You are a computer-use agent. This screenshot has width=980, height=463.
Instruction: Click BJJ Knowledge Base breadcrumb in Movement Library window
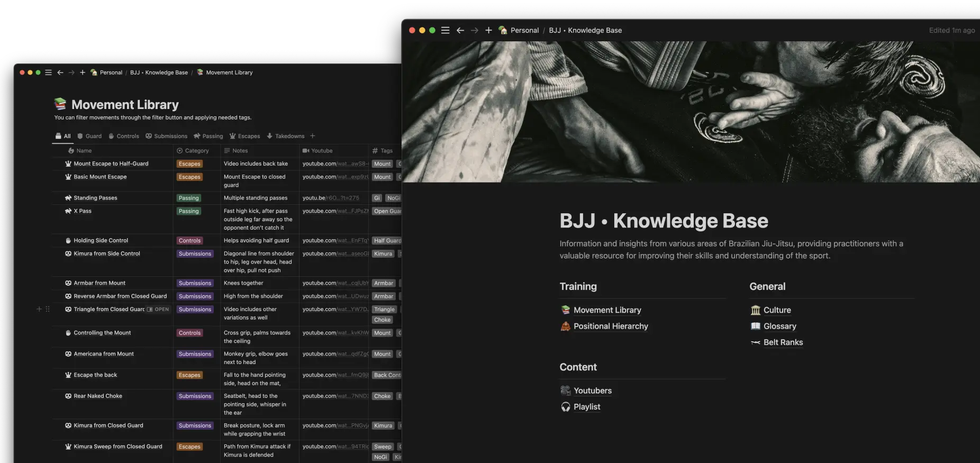[x=159, y=72]
